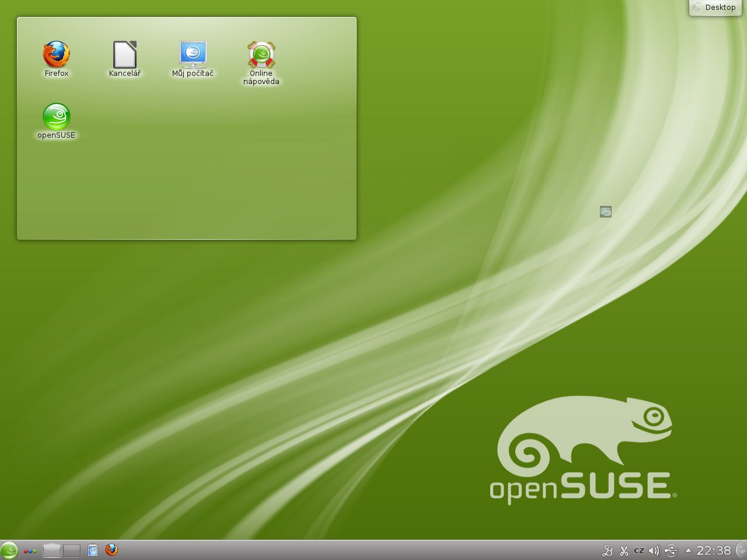This screenshot has width=747, height=560.
Task: Click the small widget icon on wallpaper
Action: [606, 212]
